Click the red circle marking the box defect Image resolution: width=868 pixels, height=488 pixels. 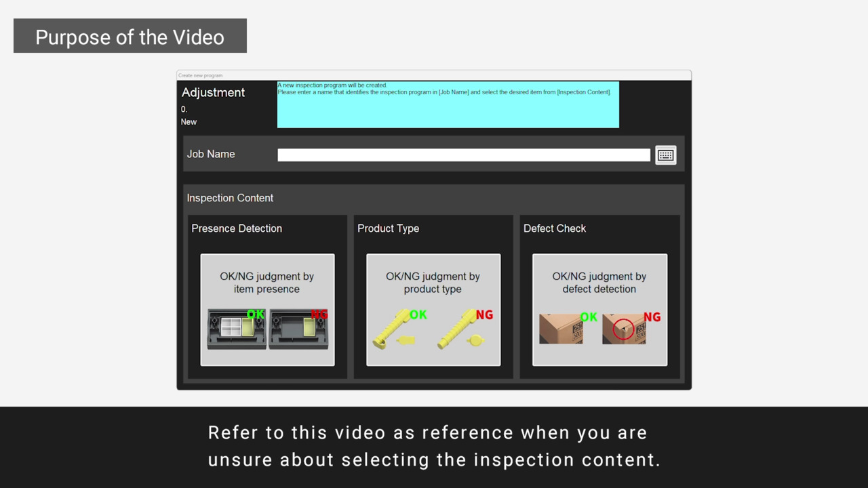(x=623, y=330)
